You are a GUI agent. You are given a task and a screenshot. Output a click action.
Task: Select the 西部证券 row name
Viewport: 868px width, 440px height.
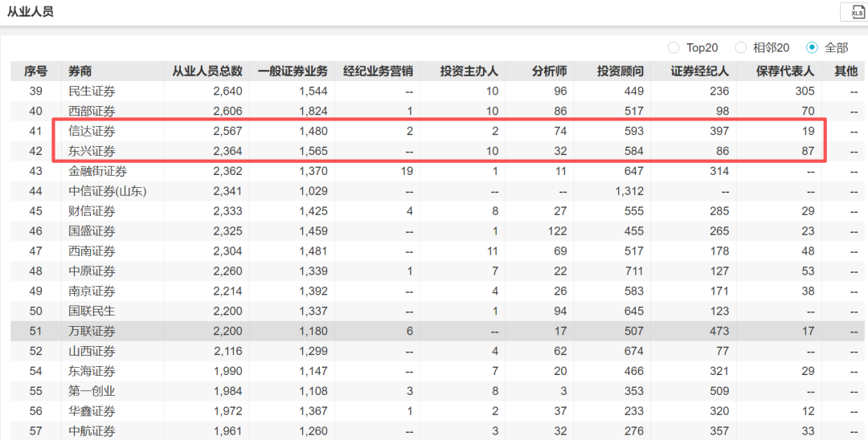(x=92, y=111)
